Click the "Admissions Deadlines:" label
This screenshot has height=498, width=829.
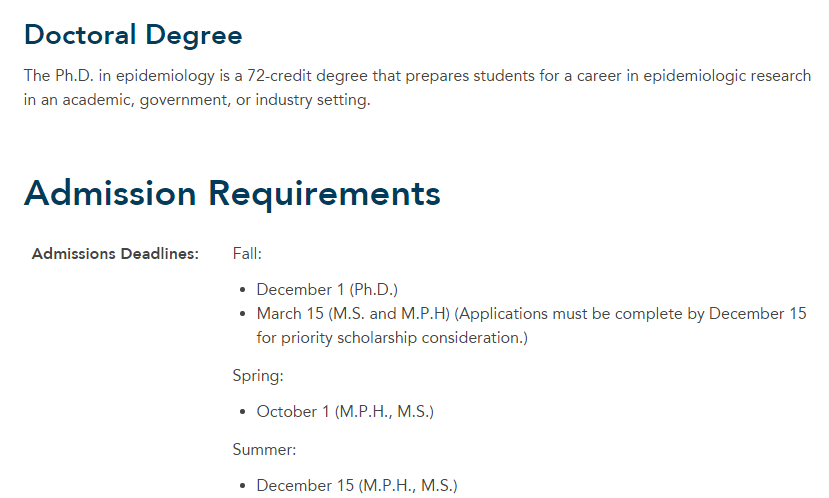116,254
